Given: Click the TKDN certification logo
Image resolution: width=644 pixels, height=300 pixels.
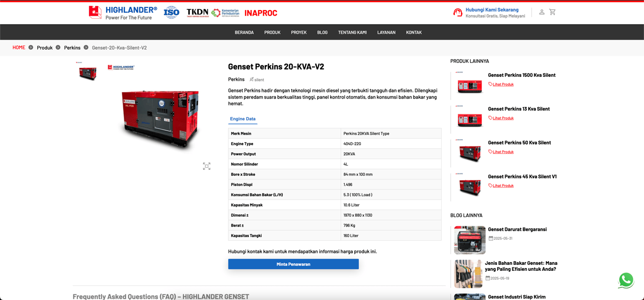Looking at the screenshot, I should (x=197, y=12).
